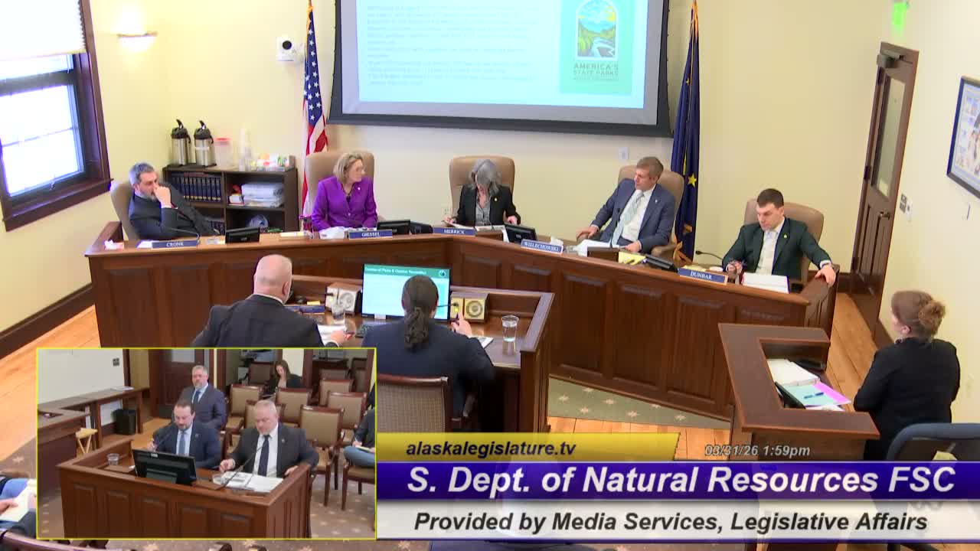
Task: Click the CRONK nameplate on the dais
Action: coord(174,244)
